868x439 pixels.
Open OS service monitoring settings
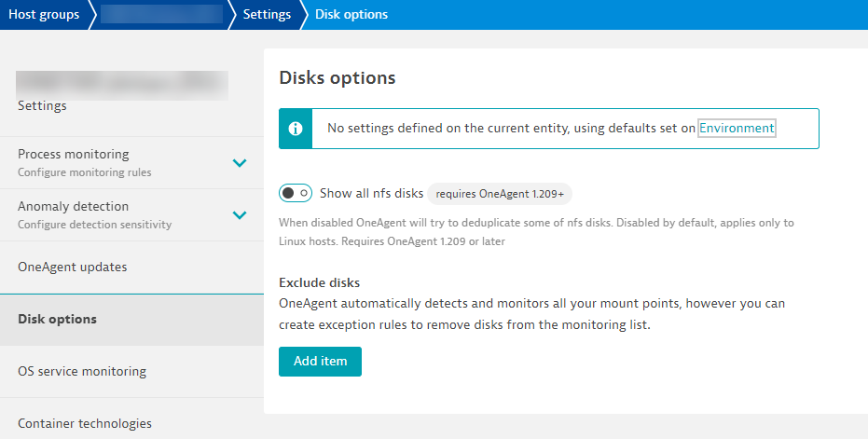point(82,372)
